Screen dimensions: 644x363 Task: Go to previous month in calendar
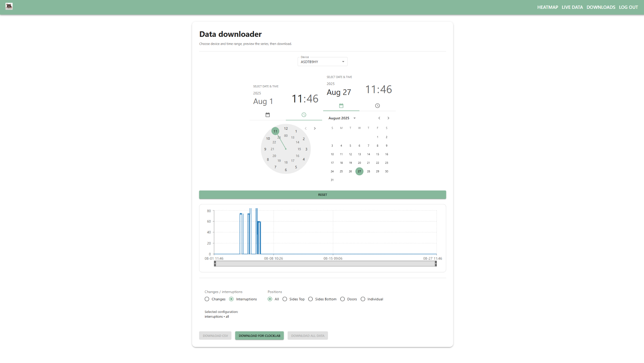(x=379, y=118)
